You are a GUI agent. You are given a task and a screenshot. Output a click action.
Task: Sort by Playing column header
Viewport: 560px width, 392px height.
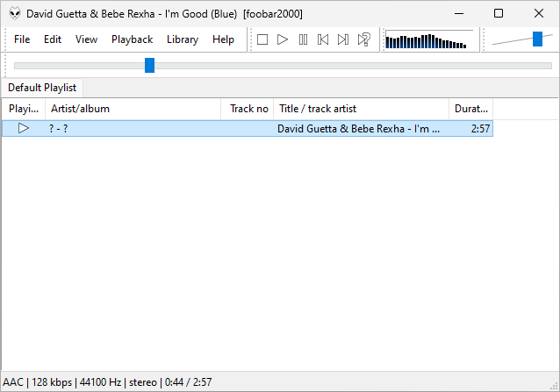pyautogui.click(x=24, y=109)
